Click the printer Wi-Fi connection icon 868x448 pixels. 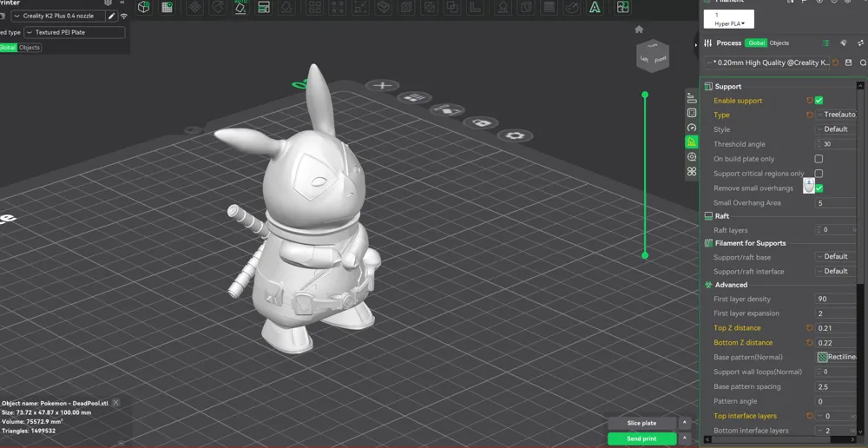(x=123, y=16)
